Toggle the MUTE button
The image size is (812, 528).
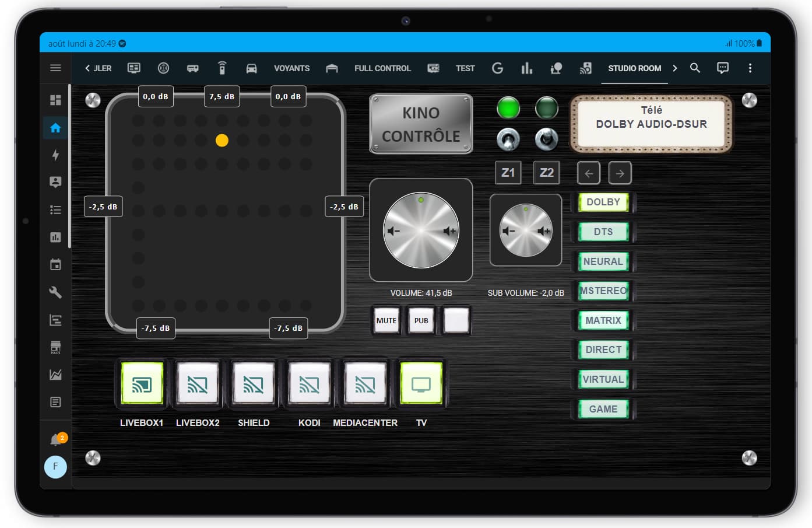pyautogui.click(x=386, y=321)
